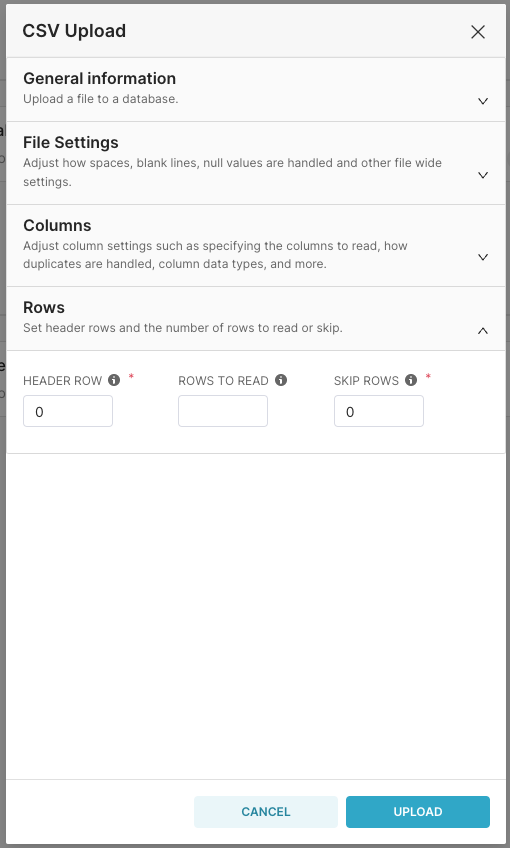
Task: Expand File Settings using its chevron arrow
Action: (x=483, y=175)
